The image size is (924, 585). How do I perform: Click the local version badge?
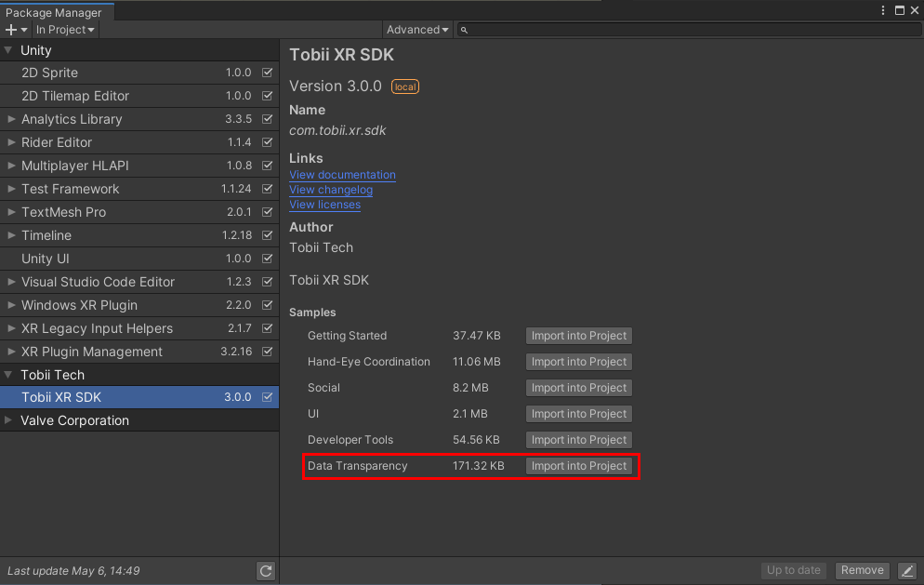coord(405,86)
